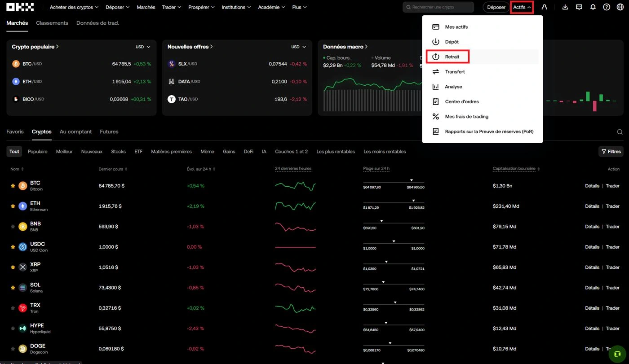Switch to the Classements tab
The image size is (629, 364).
(52, 23)
